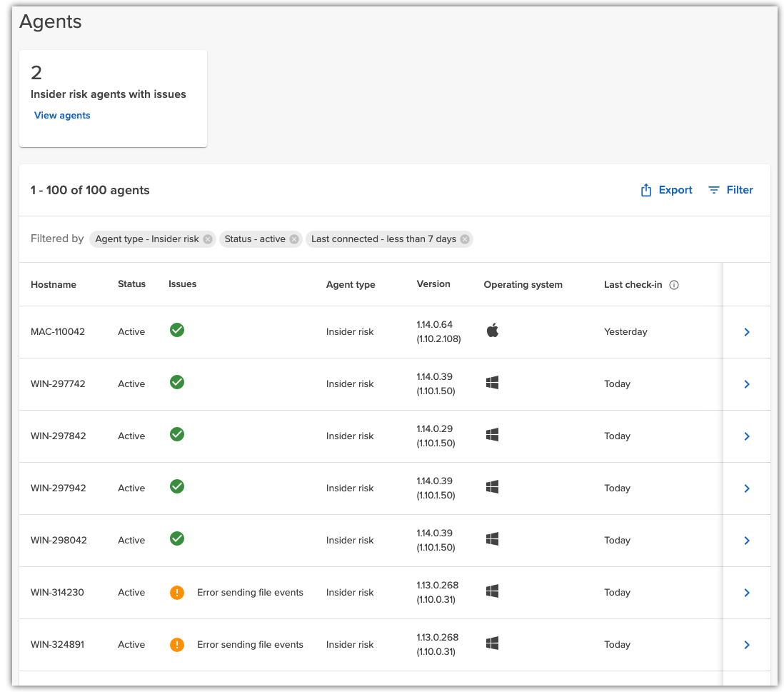Click Operating system column header
Image resolution: width=784 pixels, height=692 pixels.
[523, 284]
